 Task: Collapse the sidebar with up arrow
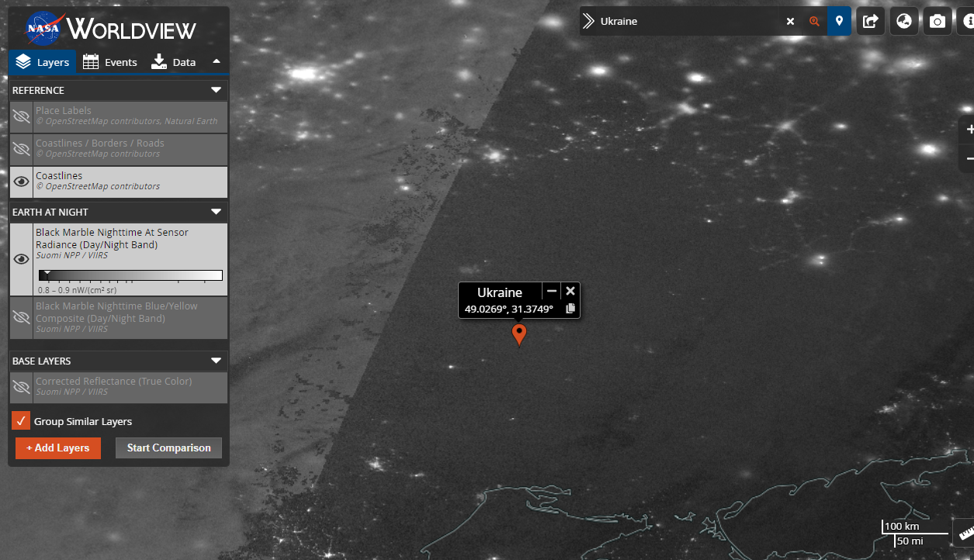[217, 61]
